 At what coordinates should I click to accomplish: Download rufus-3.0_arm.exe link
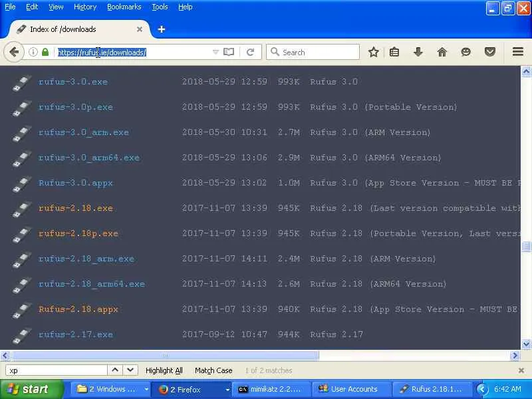(84, 132)
